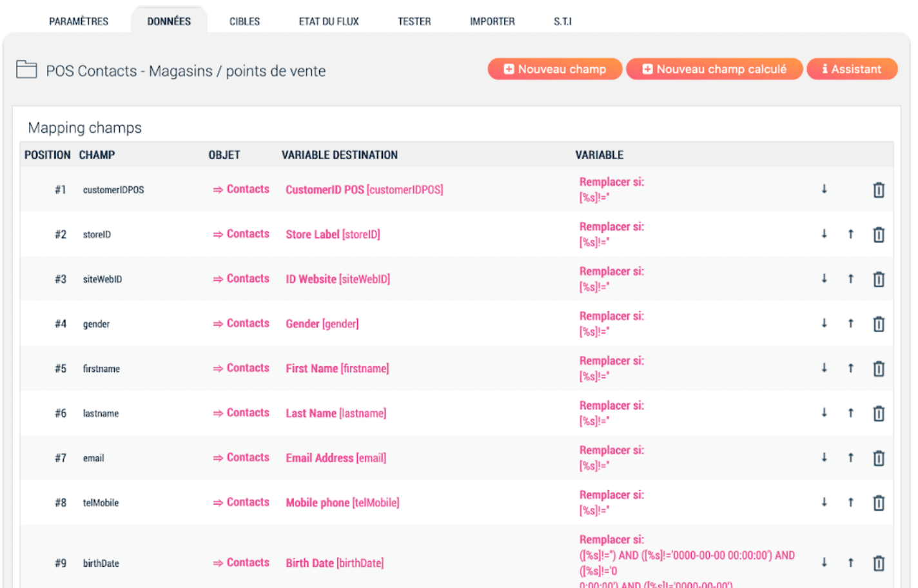918x588 pixels.
Task: Move email row down
Action: coord(824,457)
